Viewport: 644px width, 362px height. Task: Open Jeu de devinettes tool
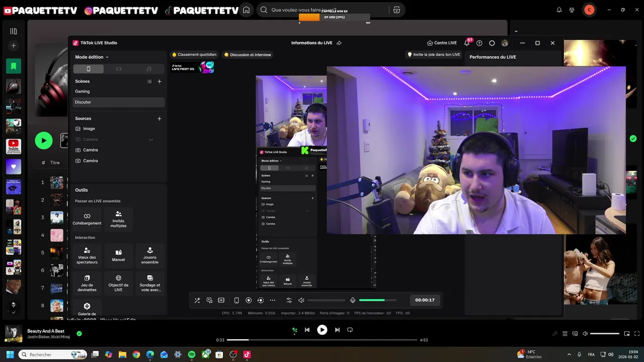tap(87, 284)
